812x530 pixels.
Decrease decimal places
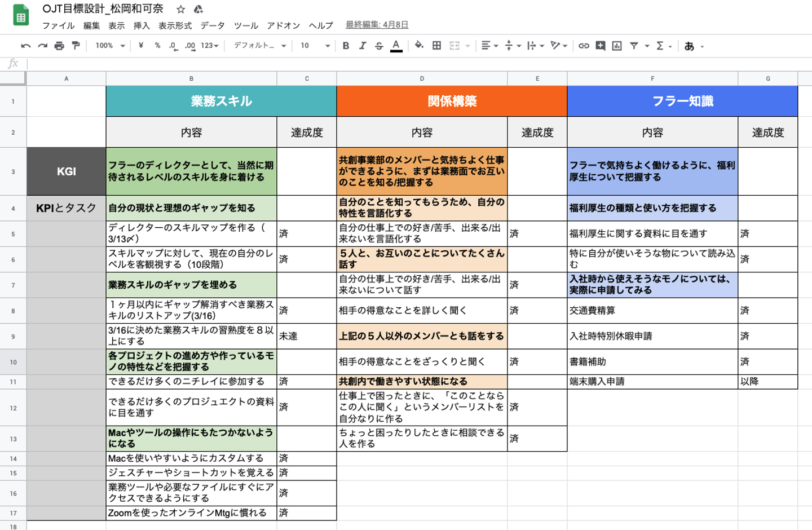pyautogui.click(x=173, y=46)
